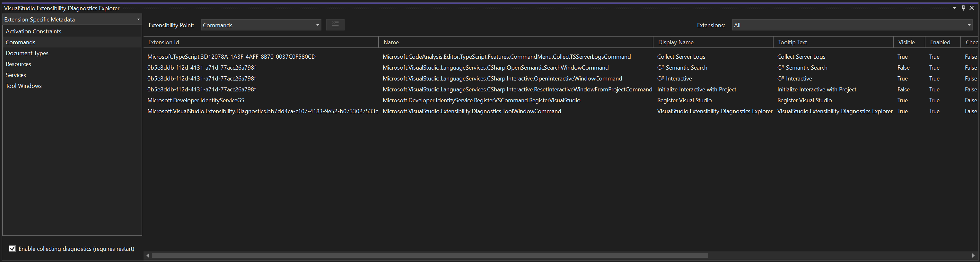
Task: Select the ResetInteractiveWindowFromProjectCommand name cell
Action: 517,89
